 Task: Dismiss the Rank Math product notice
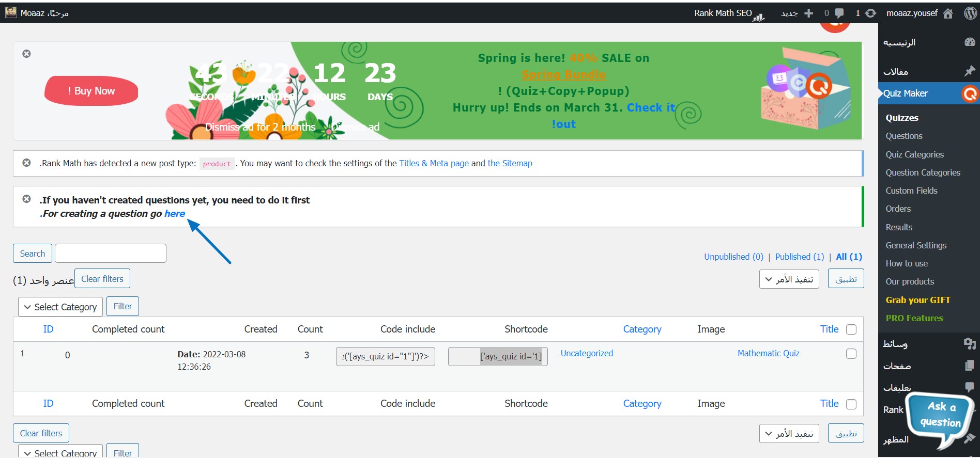click(26, 163)
